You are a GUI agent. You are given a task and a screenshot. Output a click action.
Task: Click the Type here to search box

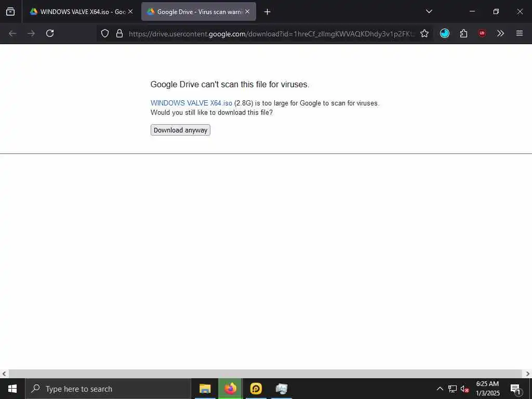point(108,389)
